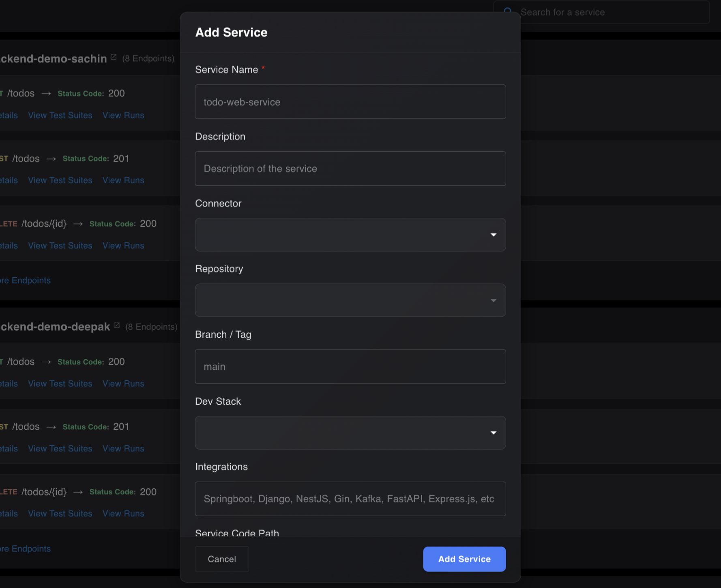Open View Test Suites for sachin's /todos/{id}
The width and height of the screenshot is (721, 588).
tap(60, 246)
